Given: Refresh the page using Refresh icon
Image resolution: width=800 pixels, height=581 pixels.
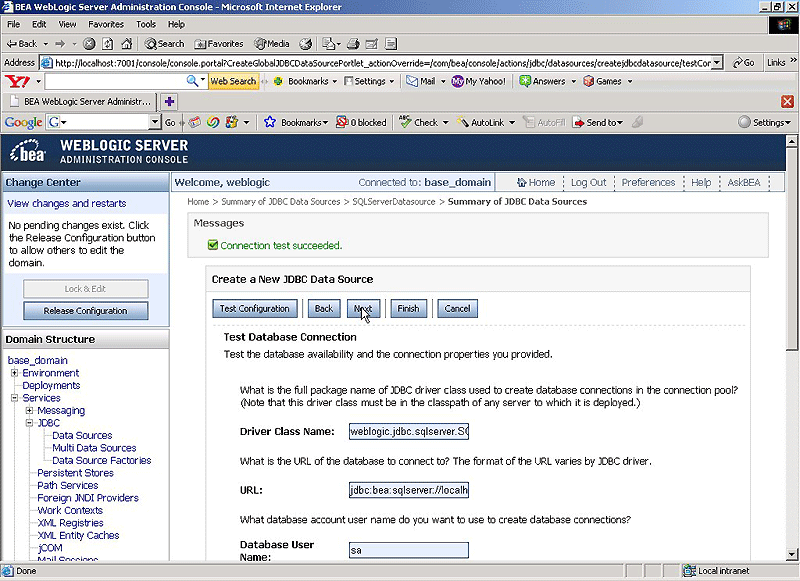Looking at the screenshot, I should click(x=108, y=44).
